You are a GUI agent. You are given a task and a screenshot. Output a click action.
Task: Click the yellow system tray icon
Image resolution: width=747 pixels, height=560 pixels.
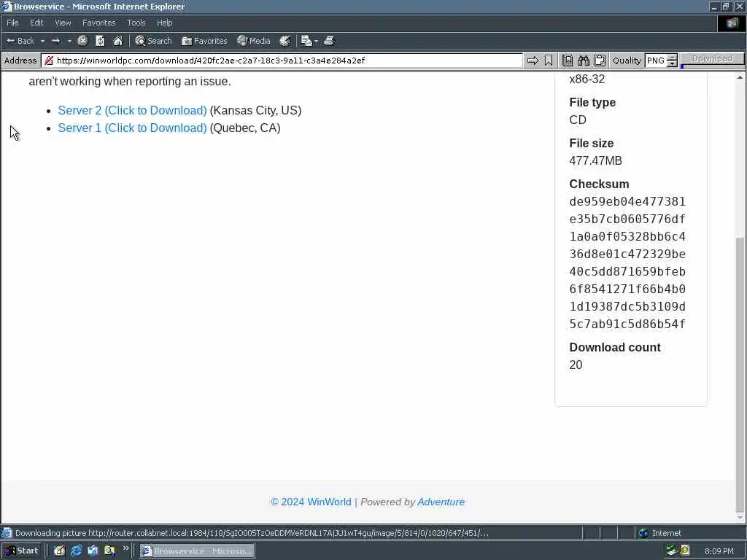(x=685, y=551)
